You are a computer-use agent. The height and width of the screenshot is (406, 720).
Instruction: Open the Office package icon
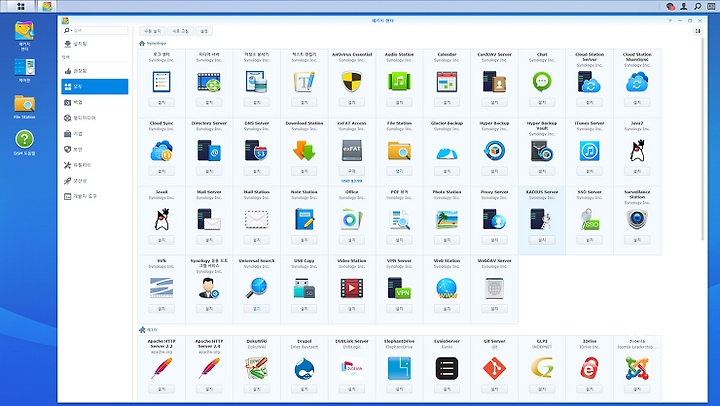352,220
